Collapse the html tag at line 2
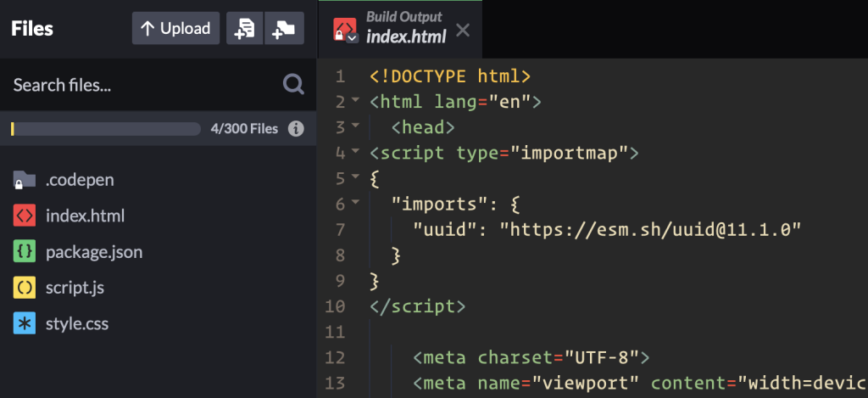 355,102
